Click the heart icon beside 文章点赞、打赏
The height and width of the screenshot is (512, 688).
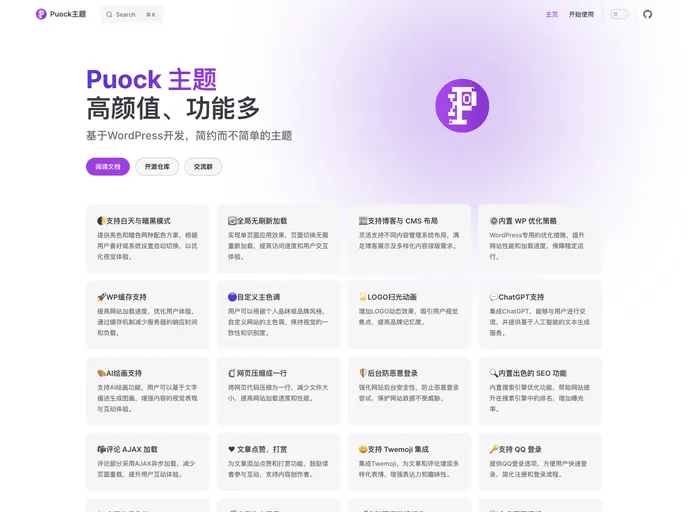point(232,449)
